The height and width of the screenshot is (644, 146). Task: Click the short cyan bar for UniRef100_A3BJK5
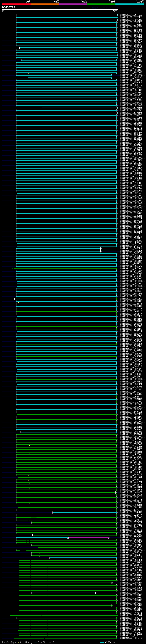point(59,251)
